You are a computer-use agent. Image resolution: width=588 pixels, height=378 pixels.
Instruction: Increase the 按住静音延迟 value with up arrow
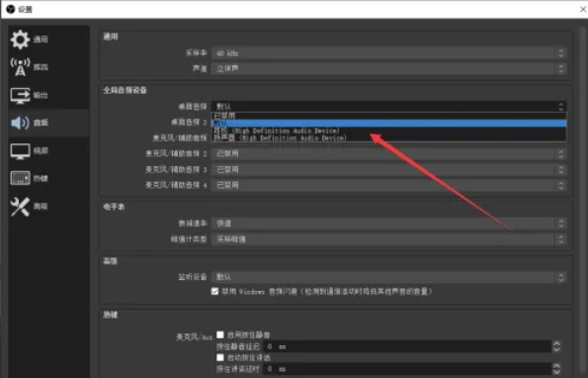pos(556,343)
